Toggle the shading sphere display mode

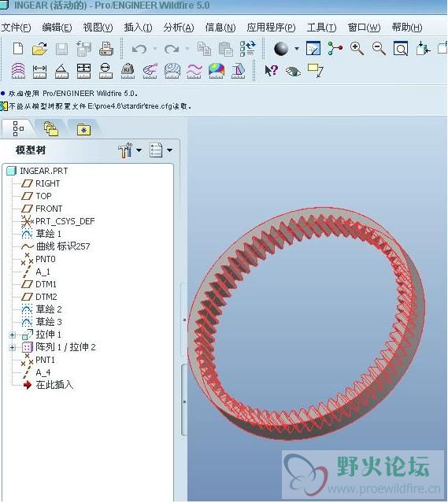tap(281, 49)
